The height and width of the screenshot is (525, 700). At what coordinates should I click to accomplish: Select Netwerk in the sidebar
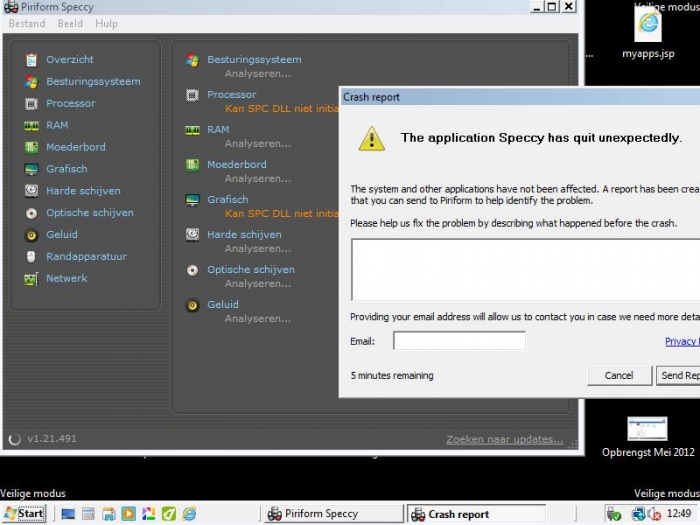[x=67, y=278]
